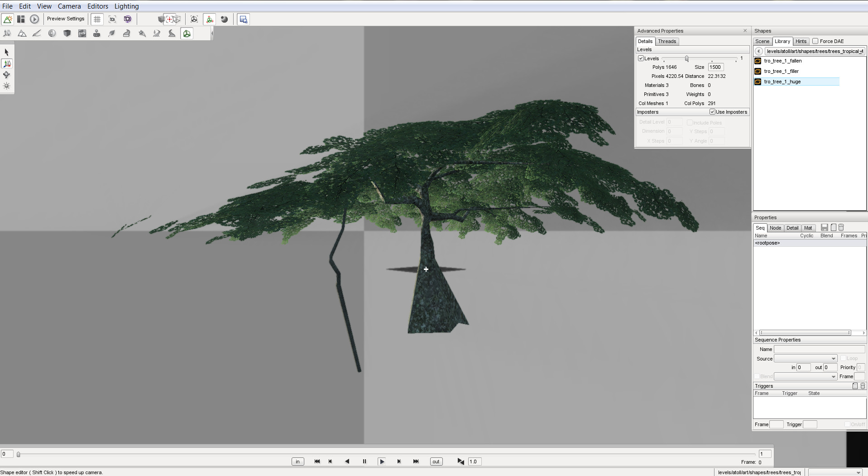Select the Shape Editor green cube icon

[187, 34]
